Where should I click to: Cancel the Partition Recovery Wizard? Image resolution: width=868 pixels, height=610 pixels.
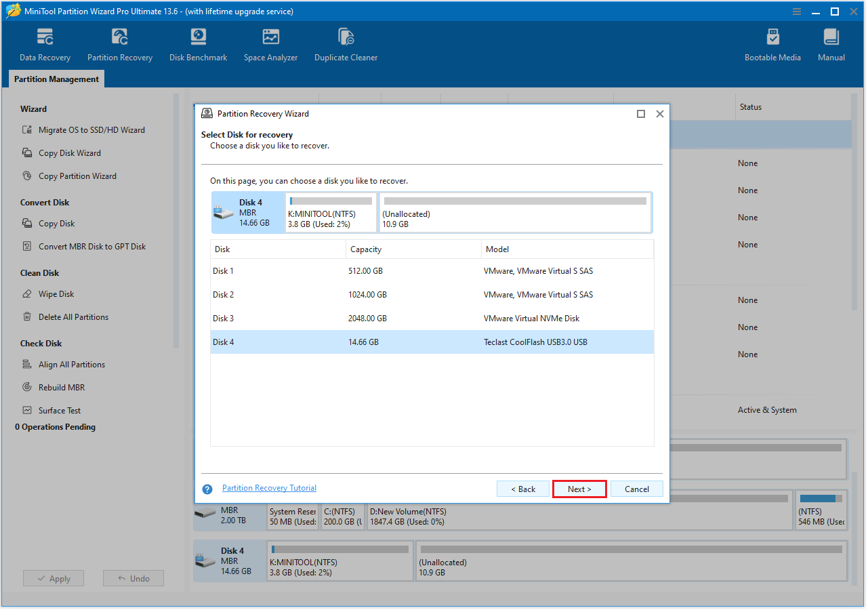tap(636, 489)
